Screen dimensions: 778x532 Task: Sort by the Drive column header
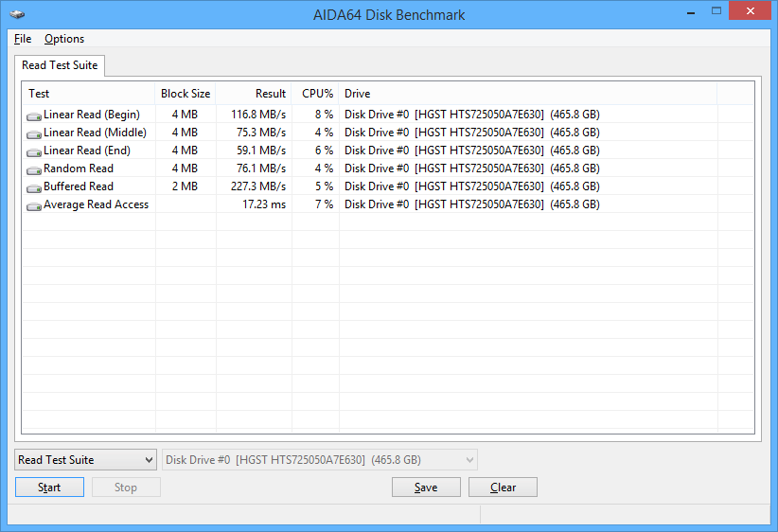(528, 94)
